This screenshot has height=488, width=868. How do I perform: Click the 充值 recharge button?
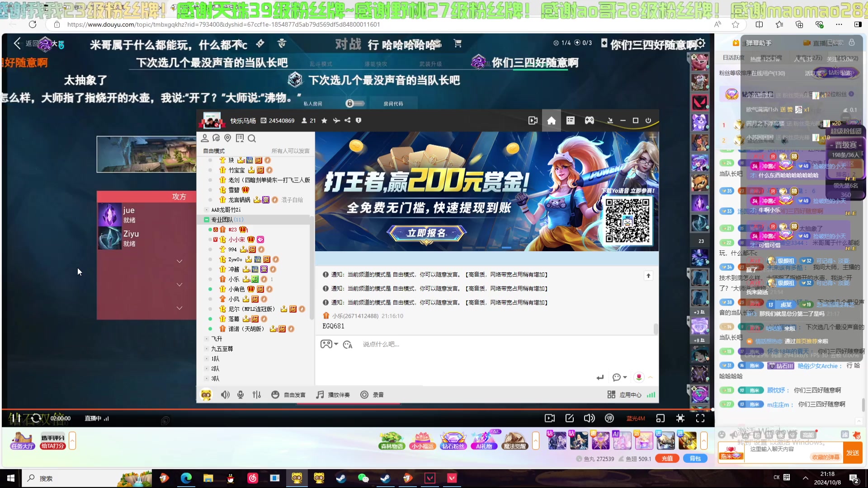[x=667, y=458]
